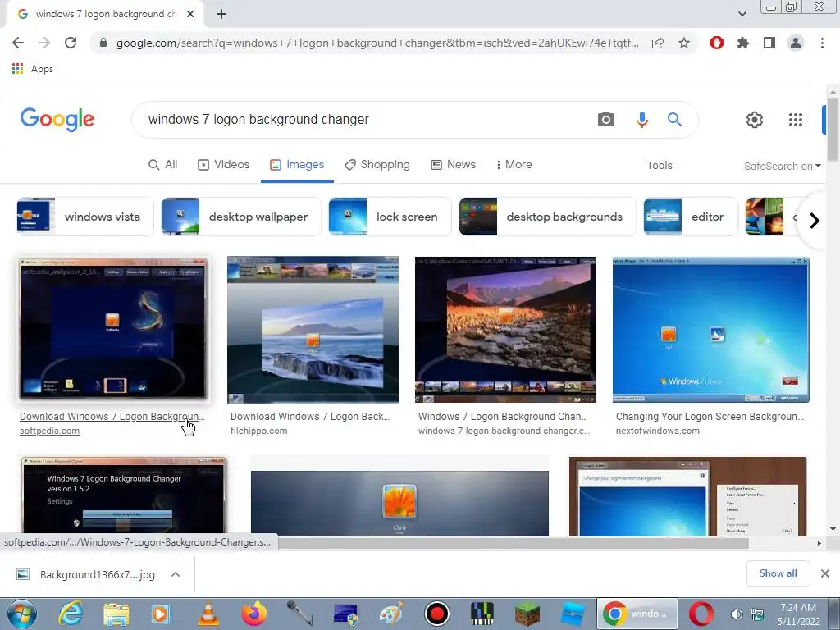Open the filehippo seascape thumbnail
This screenshot has width=840, height=630.
(313, 330)
